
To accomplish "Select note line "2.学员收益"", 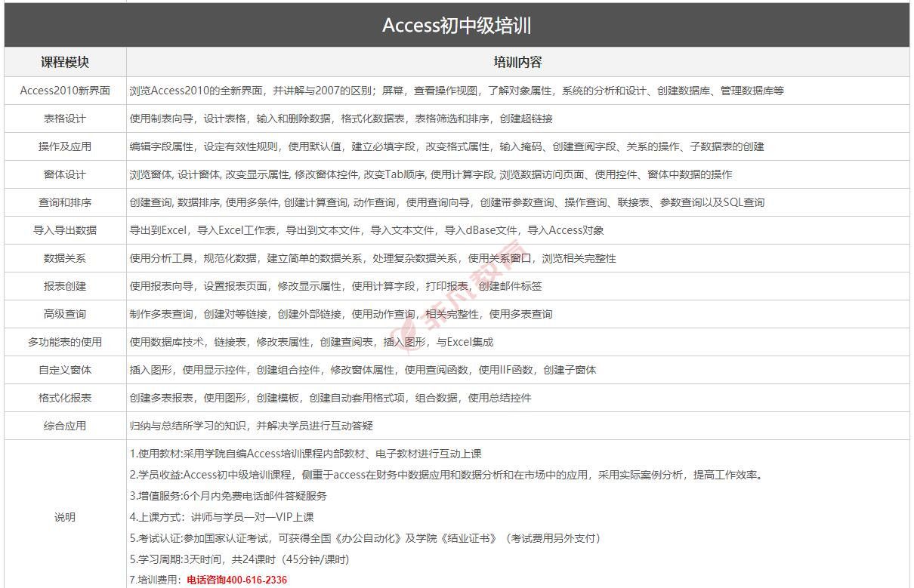I will 446,475.
